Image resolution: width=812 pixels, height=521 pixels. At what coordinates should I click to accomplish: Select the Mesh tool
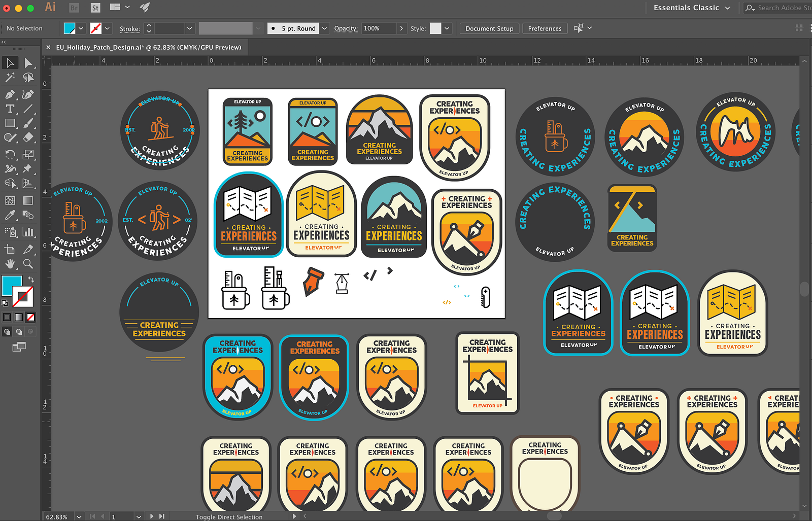click(x=10, y=201)
